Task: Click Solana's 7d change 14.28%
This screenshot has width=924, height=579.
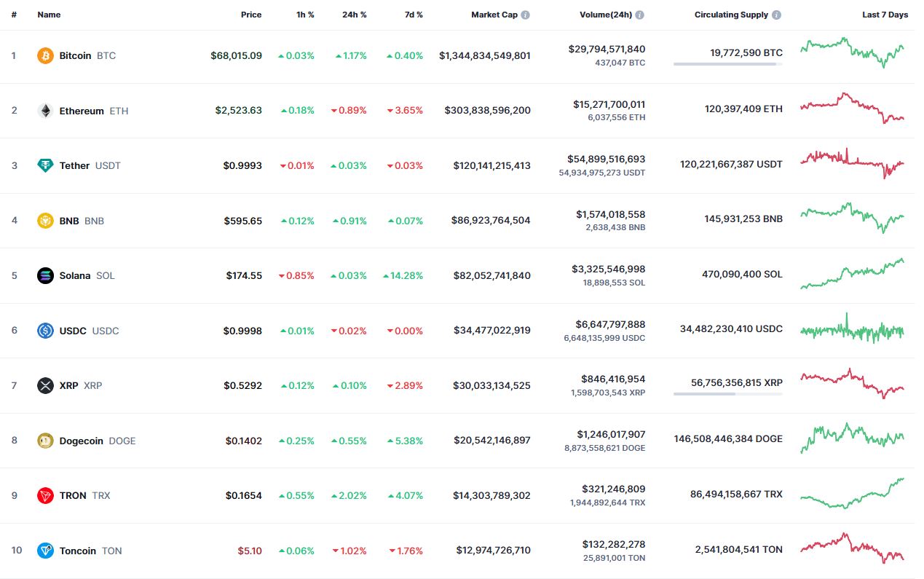Action: coord(403,275)
